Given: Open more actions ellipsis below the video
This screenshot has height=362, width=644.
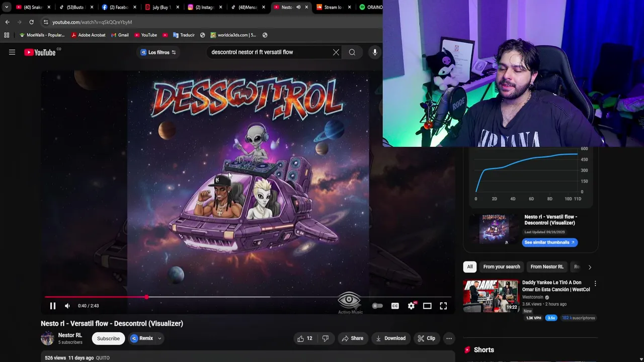Looking at the screenshot, I should 449,338.
